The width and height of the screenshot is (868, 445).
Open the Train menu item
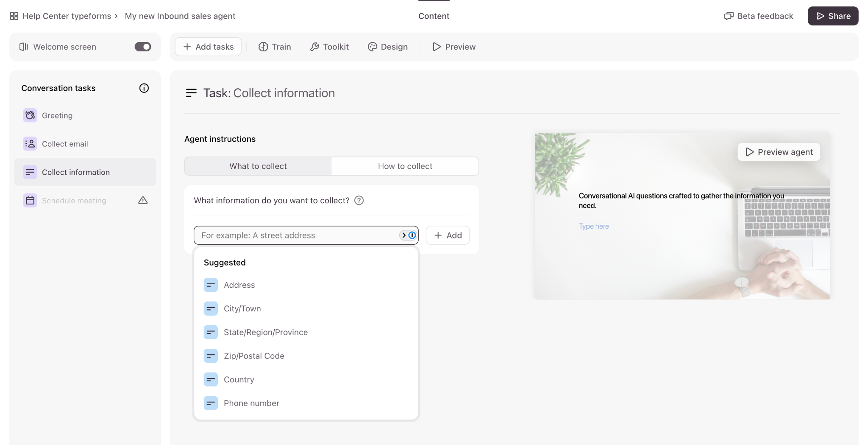tap(275, 47)
